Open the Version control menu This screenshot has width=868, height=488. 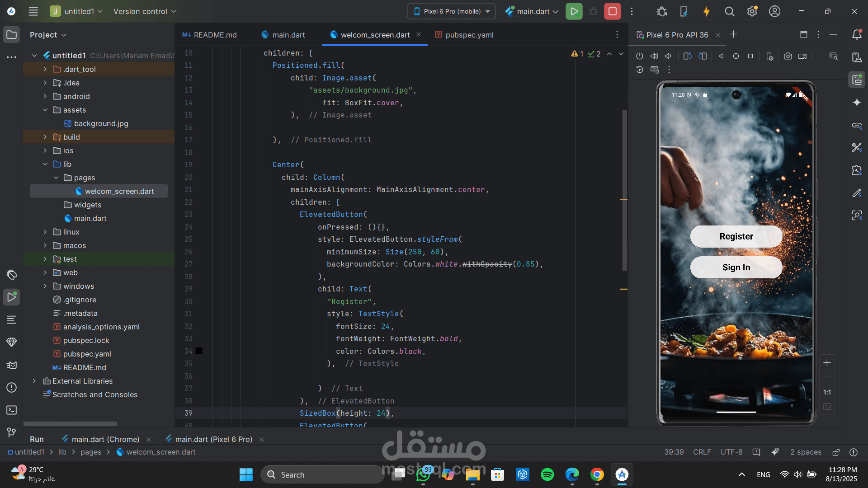[144, 11]
